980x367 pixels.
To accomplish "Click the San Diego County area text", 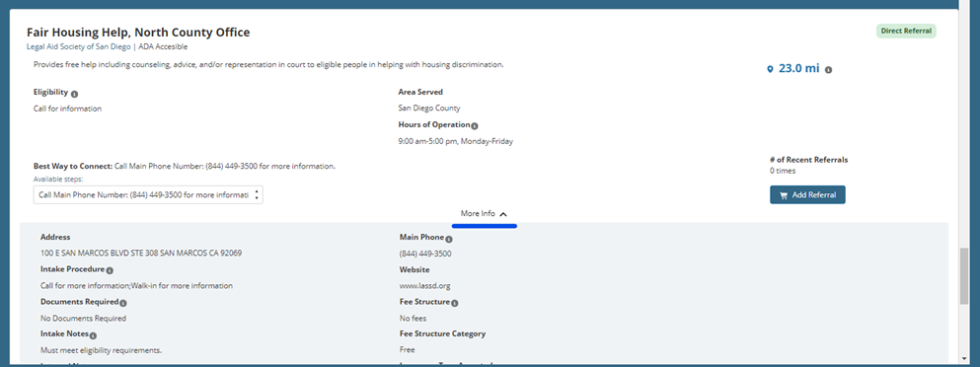I will click(x=428, y=109).
